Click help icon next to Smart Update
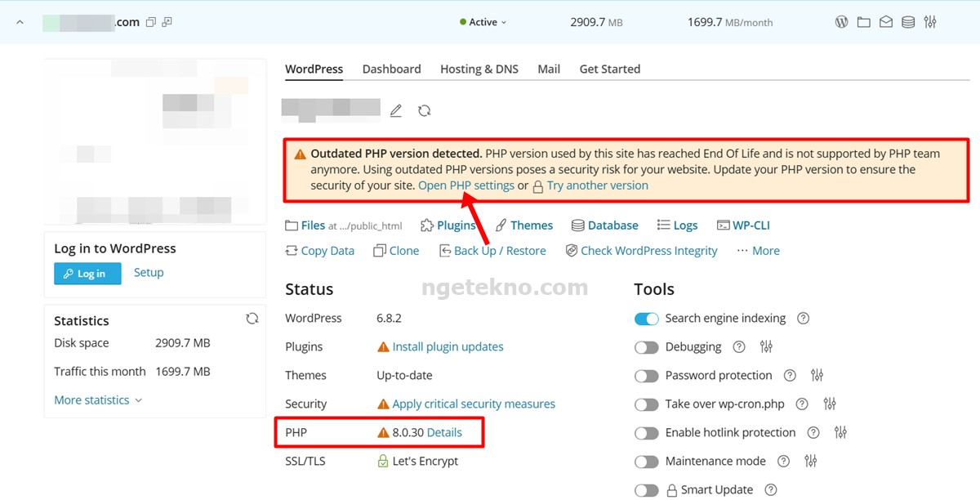The height and width of the screenshot is (500, 980). click(x=771, y=490)
